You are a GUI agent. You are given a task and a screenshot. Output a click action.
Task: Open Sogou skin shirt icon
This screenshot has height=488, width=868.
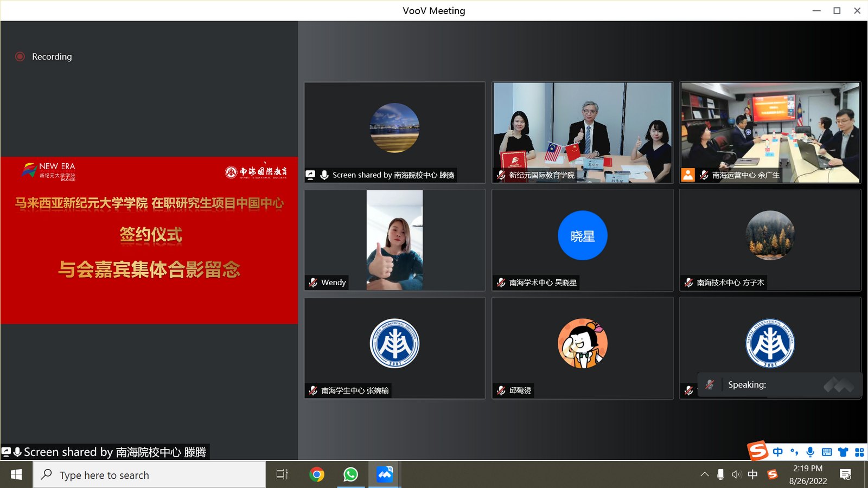(843, 452)
